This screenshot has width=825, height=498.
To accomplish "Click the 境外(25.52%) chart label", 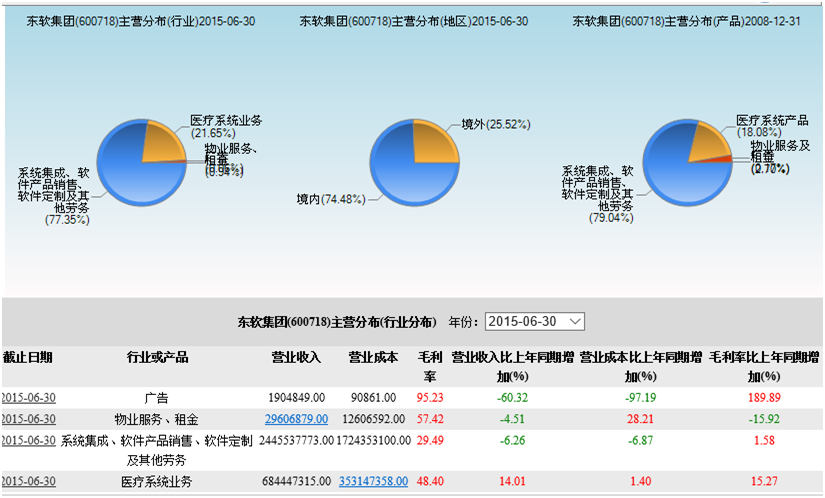I will click(x=495, y=125).
